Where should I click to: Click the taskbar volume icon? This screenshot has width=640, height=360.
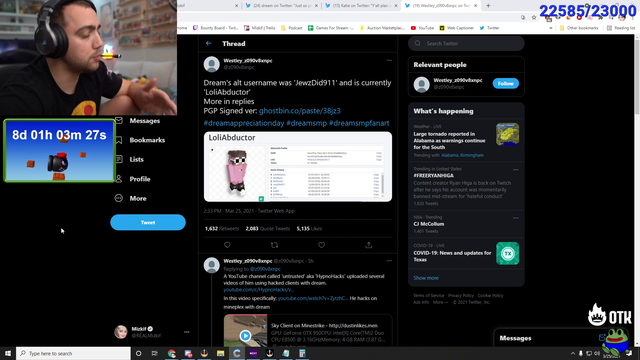click(x=597, y=353)
